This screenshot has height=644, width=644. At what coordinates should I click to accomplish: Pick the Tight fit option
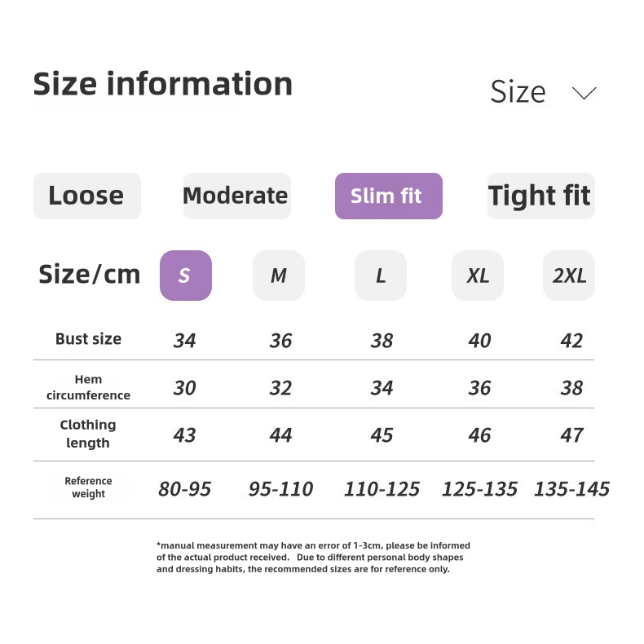[540, 196]
